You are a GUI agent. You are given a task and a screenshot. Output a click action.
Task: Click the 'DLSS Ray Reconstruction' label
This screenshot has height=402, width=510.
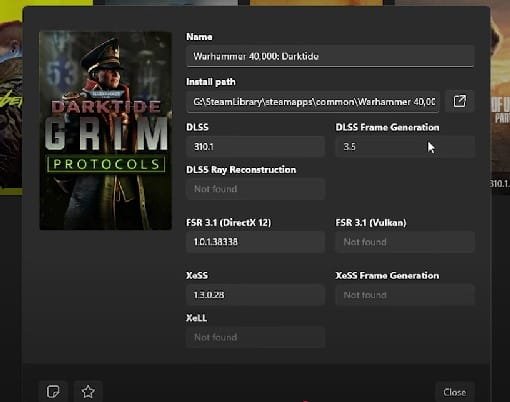pos(241,170)
